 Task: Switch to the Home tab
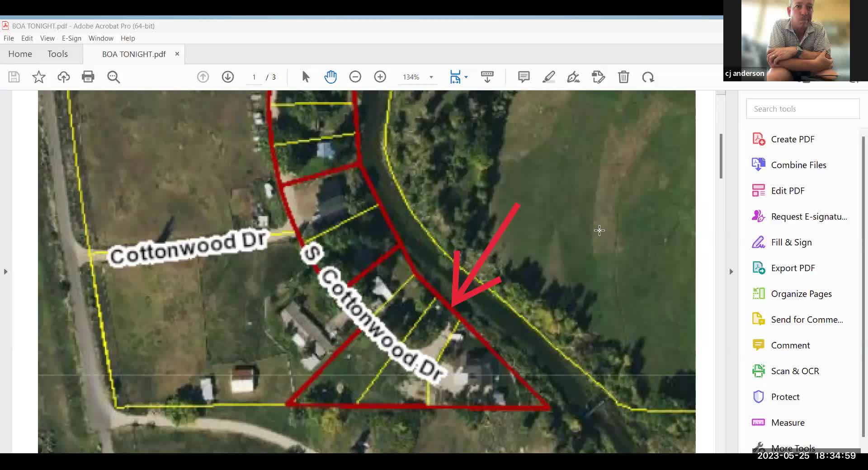coord(19,54)
